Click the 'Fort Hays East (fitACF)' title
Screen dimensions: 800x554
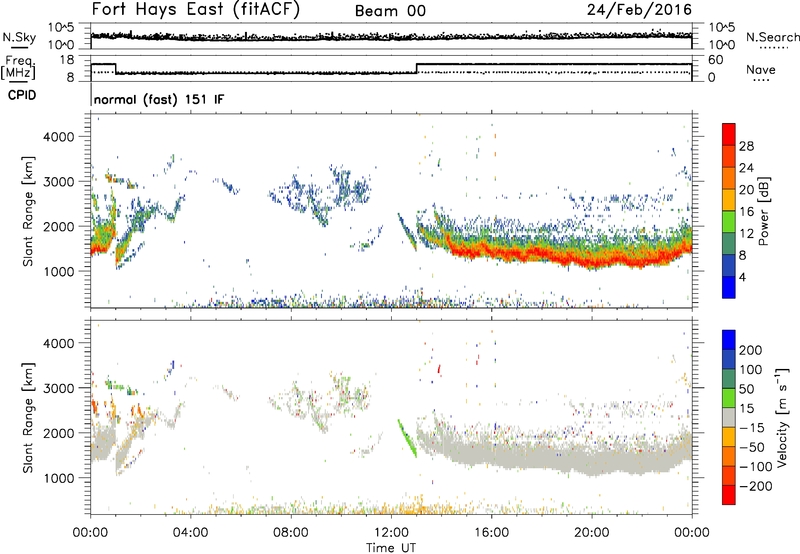coord(196,9)
